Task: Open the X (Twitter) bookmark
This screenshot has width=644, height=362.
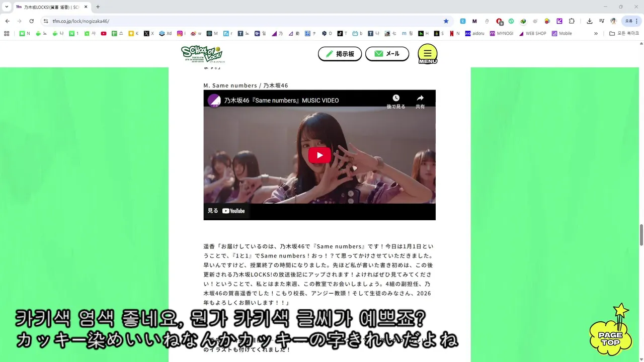Action: [x=149, y=34]
